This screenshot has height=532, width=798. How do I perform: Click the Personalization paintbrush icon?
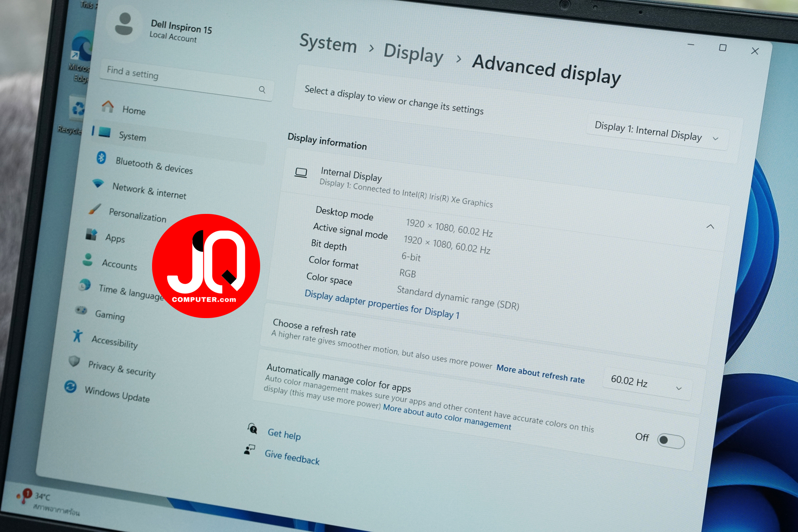pyautogui.click(x=95, y=209)
